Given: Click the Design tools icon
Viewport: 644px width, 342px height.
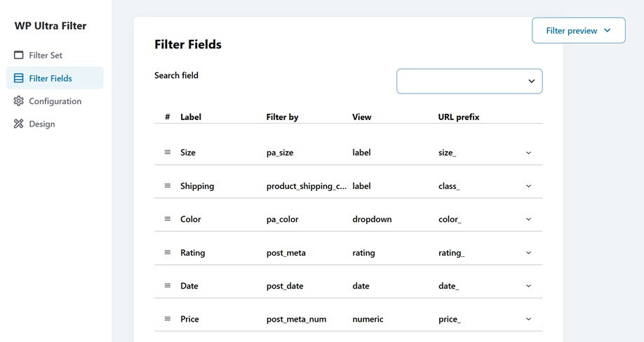Looking at the screenshot, I should [x=19, y=124].
